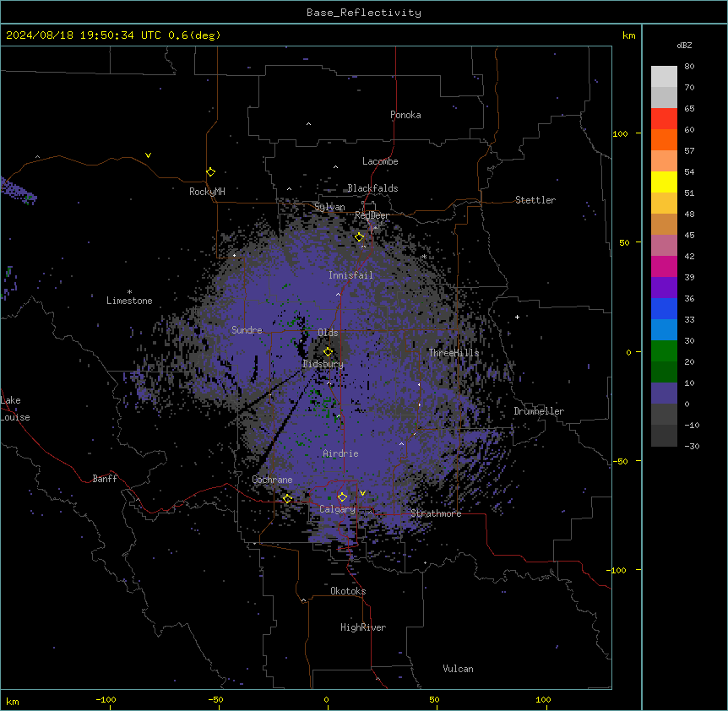Image resolution: width=728 pixels, height=711 pixels.
Task: Select the yellow diamond marker near Cochrane
Action: pos(287,498)
